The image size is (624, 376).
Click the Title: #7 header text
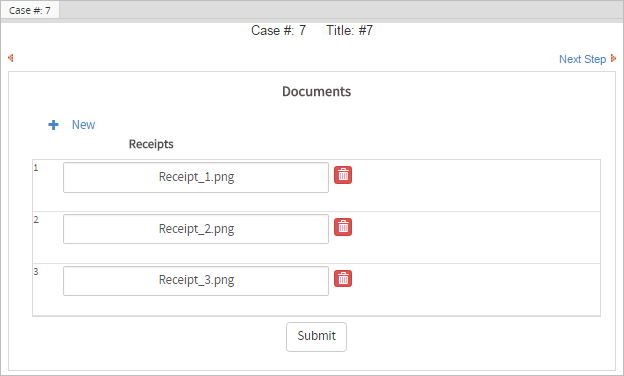point(349,31)
